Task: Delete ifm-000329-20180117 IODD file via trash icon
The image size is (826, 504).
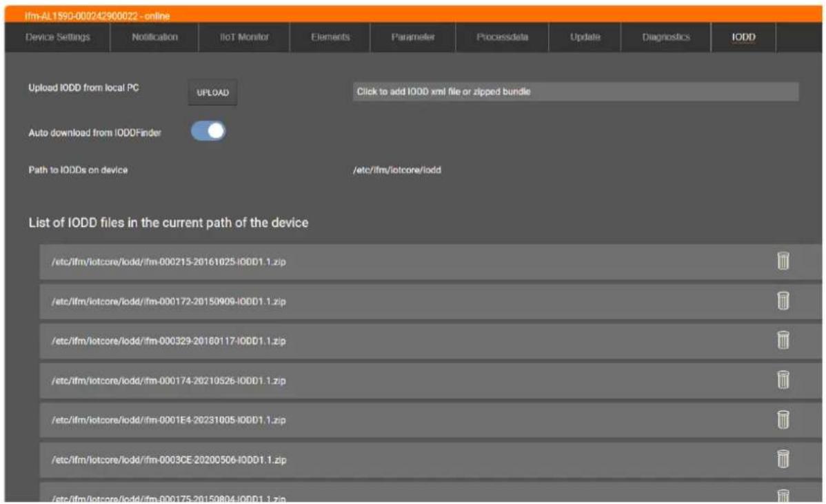Action: click(783, 340)
